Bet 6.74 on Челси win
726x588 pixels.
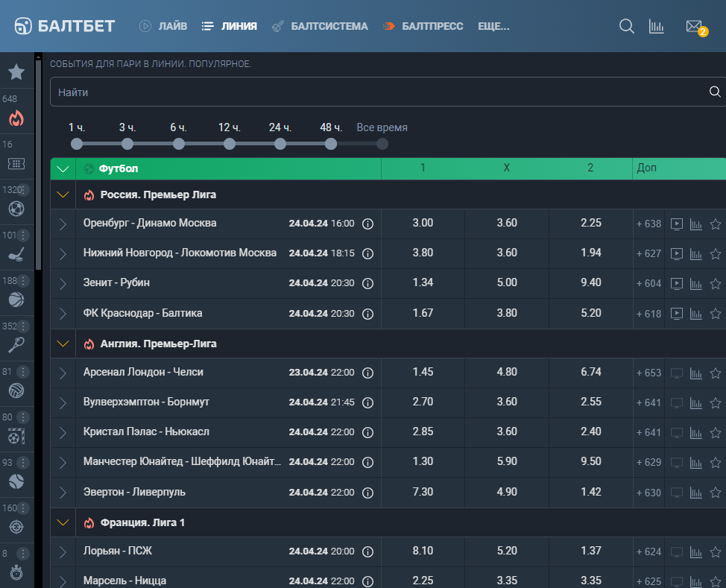pyautogui.click(x=591, y=372)
